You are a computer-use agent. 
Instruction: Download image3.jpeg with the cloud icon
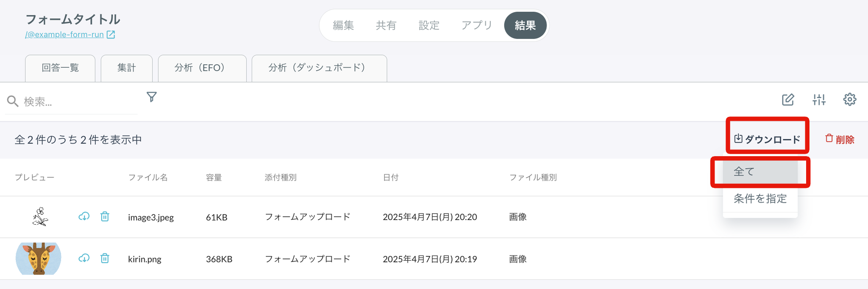click(84, 217)
